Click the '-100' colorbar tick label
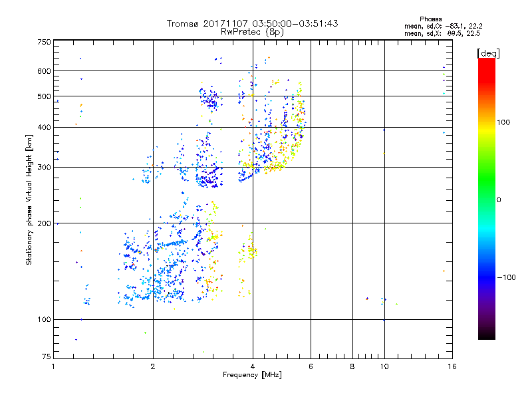Screen dimensions: 532x399 click(x=506, y=277)
